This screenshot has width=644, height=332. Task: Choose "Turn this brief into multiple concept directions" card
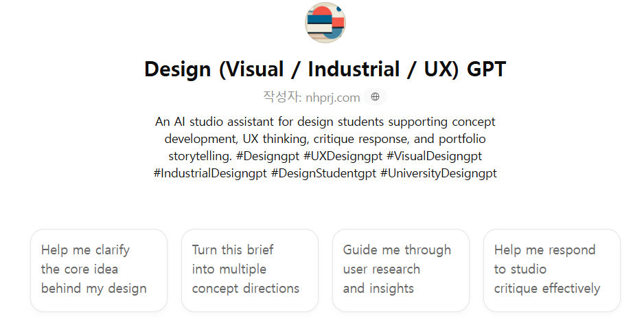tap(250, 269)
